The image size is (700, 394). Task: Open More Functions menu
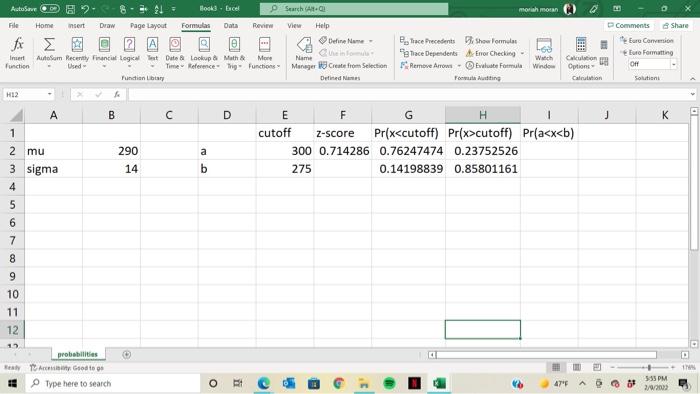(264, 53)
